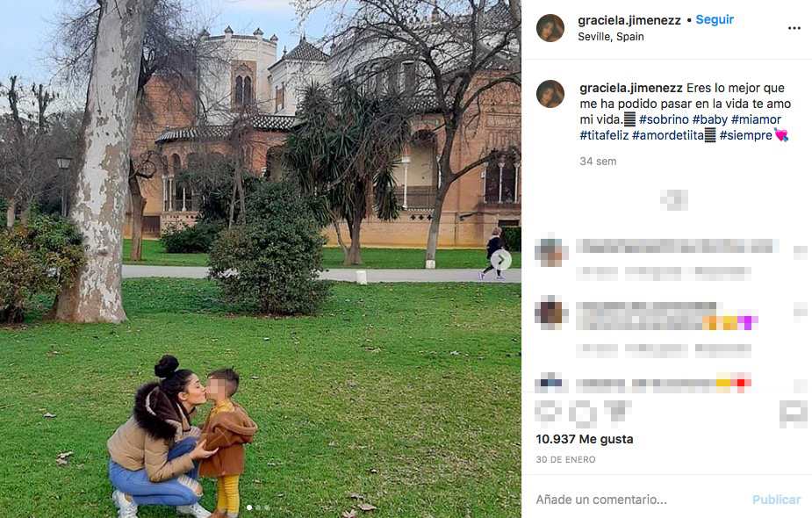Click the Publicar button

pyautogui.click(x=776, y=500)
